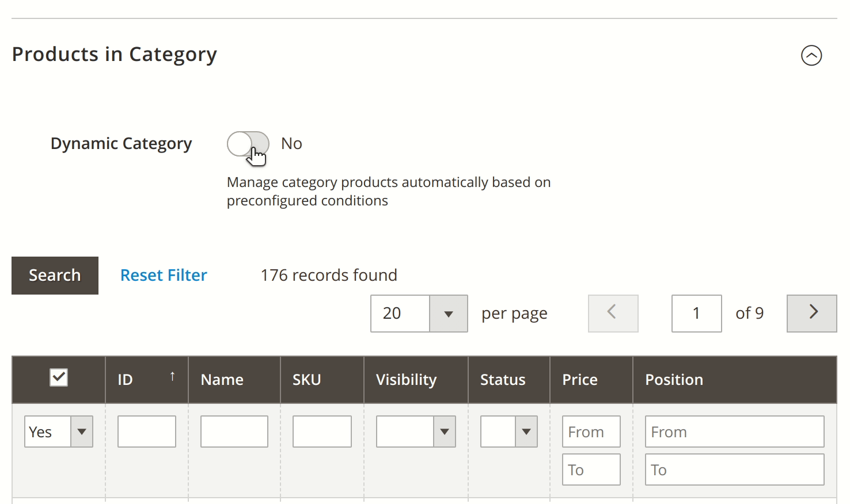Click the Position From filter field
The image size is (850, 504).
click(x=735, y=432)
